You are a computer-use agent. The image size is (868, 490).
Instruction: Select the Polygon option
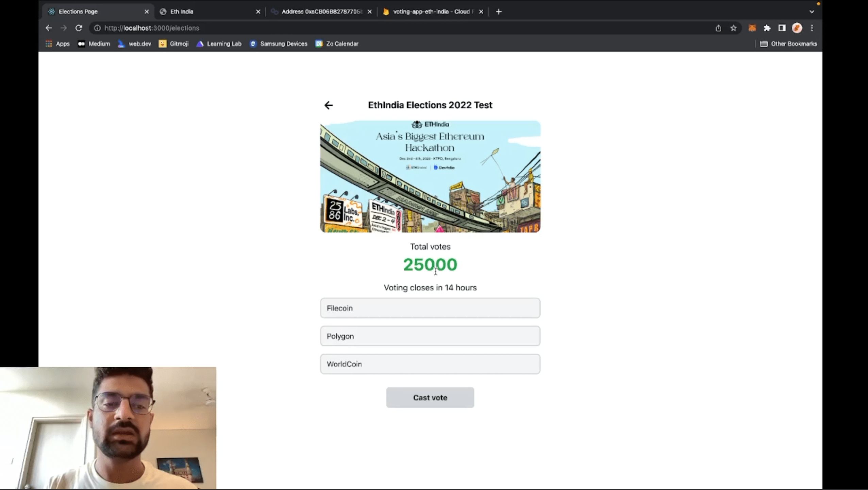(x=430, y=336)
